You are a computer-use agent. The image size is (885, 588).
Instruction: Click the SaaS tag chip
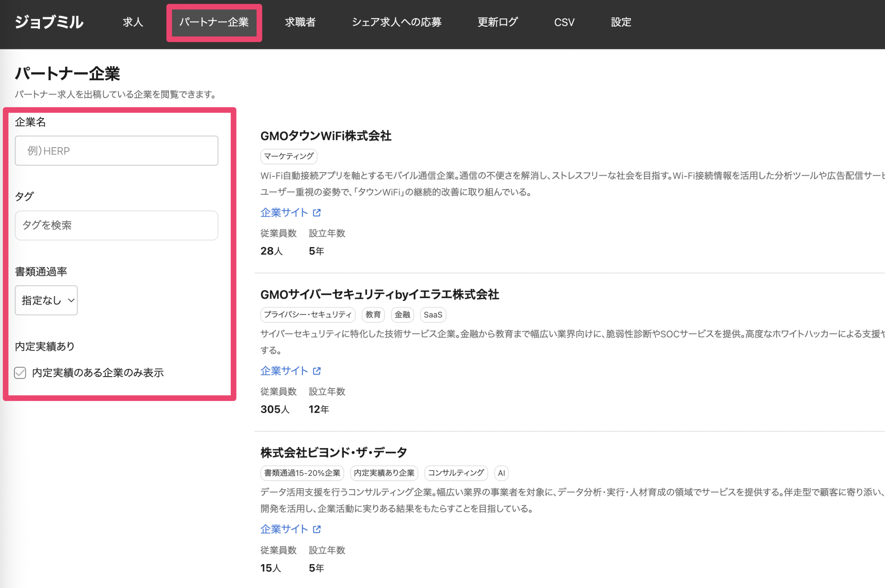[x=433, y=315]
